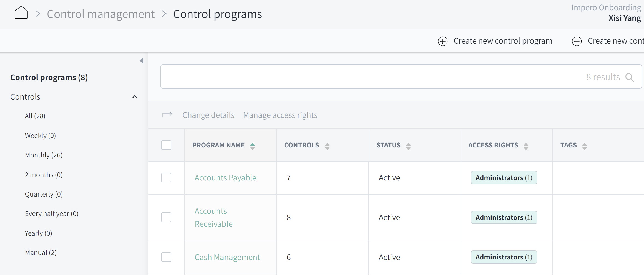Click controls count 8 for Accounts Receivable
The width and height of the screenshot is (644, 275).
[x=289, y=217]
